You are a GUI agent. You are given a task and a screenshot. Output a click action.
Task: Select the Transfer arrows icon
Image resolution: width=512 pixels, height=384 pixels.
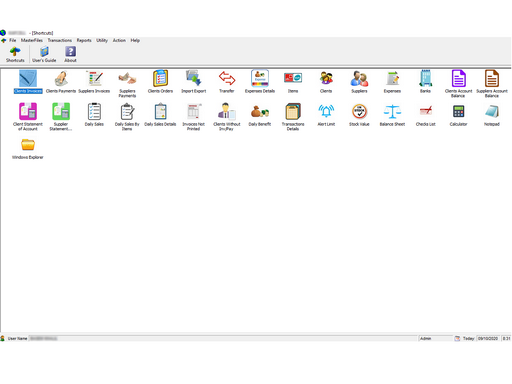click(x=227, y=79)
